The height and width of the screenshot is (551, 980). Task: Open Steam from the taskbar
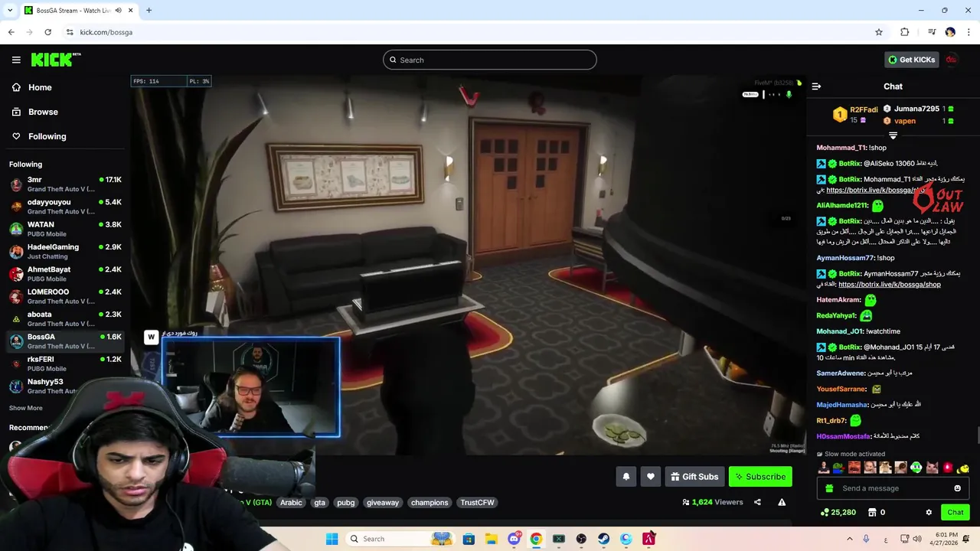tap(603, 539)
